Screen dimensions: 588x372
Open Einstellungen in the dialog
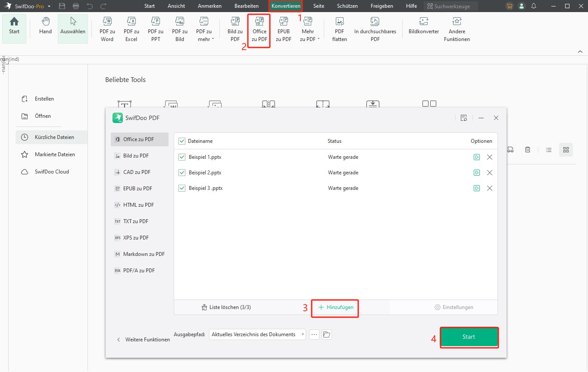click(x=454, y=307)
